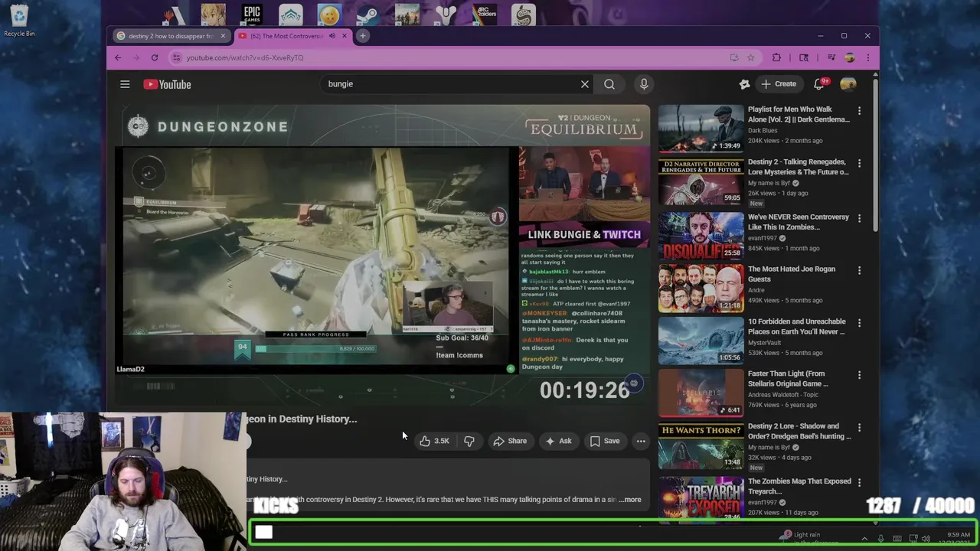Viewport: 980px width, 551px height.
Task: Open the browser profile avatar in toolbar
Action: pyautogui.click(x=849, y=57)
